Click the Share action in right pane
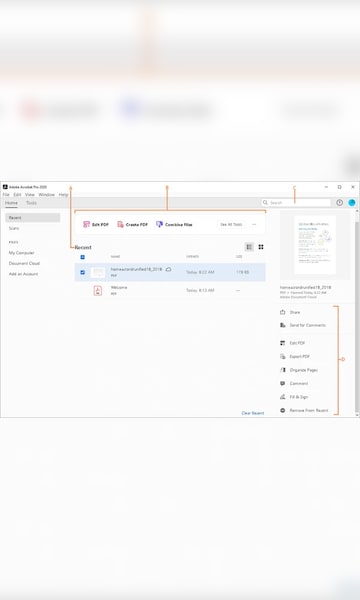 pos(290,312)
